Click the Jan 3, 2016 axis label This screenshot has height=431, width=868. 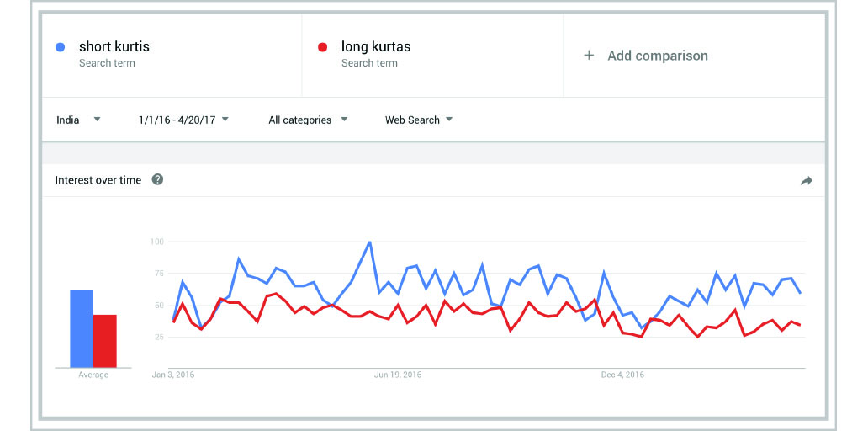pyautogui.click(x=172, y=375)
